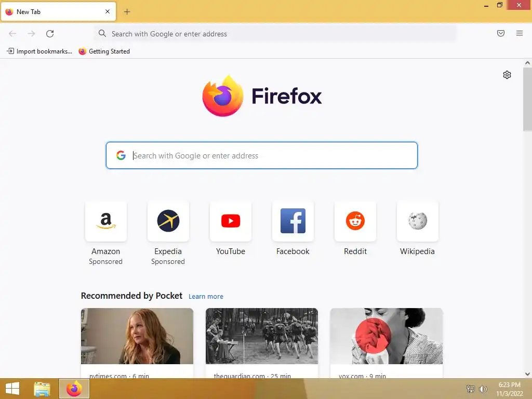532x399 pixels.
Task: Open the Facebook shortcut tile
Action: coord(293,221)
